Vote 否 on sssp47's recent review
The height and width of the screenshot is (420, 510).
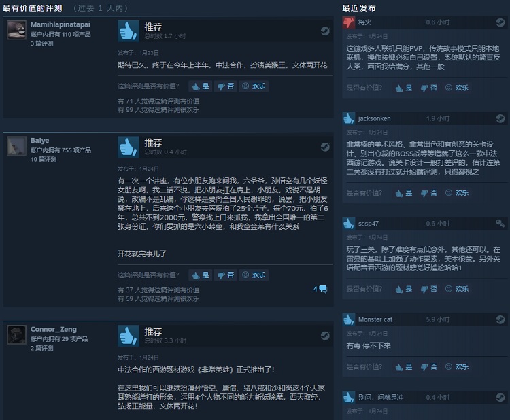[x=428, y=289]
